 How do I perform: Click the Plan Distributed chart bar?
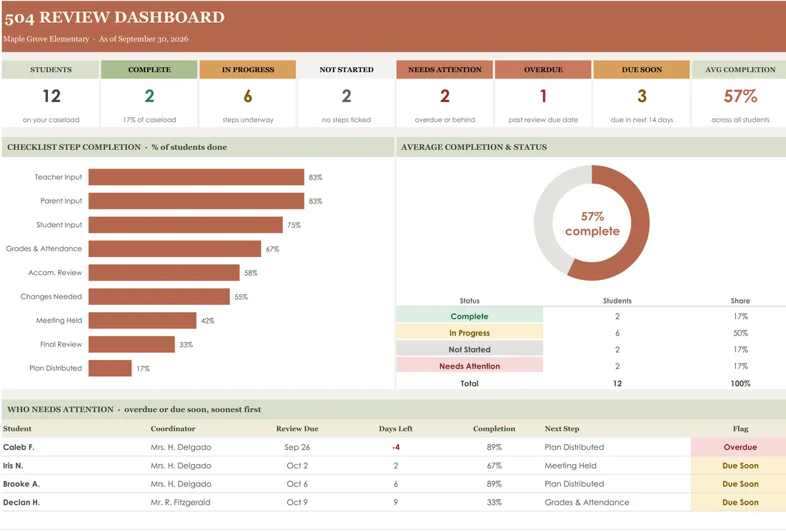(x=110, y=368)
